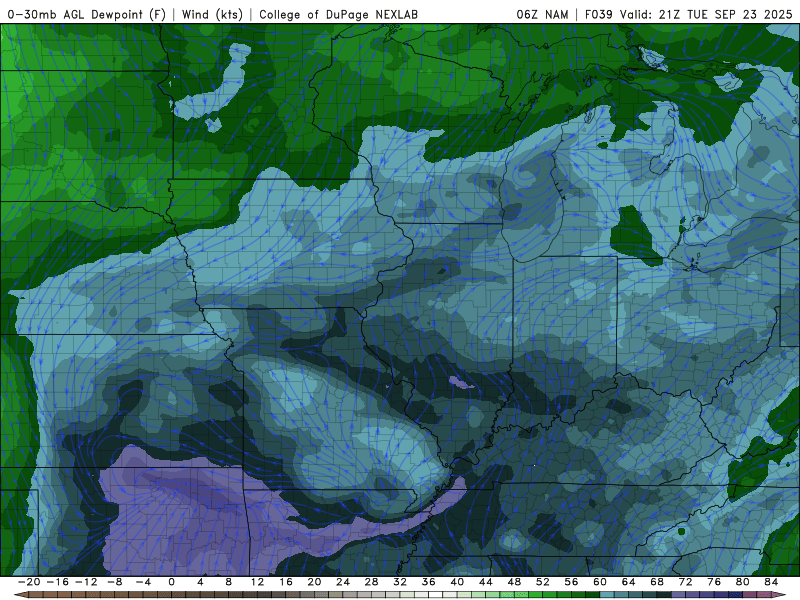This screenshot has height=600, width=800.
Task: Click the 48 label on the color scale
Action: coord(514,582)
